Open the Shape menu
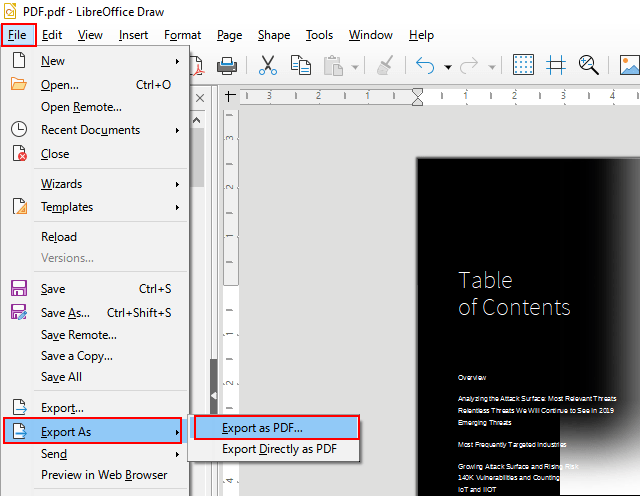 [274, 35]
